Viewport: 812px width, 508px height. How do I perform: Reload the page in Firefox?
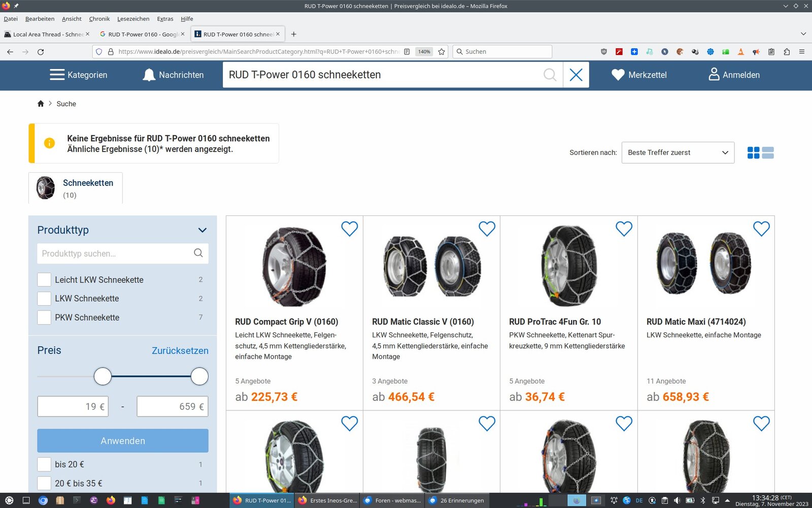41,51
